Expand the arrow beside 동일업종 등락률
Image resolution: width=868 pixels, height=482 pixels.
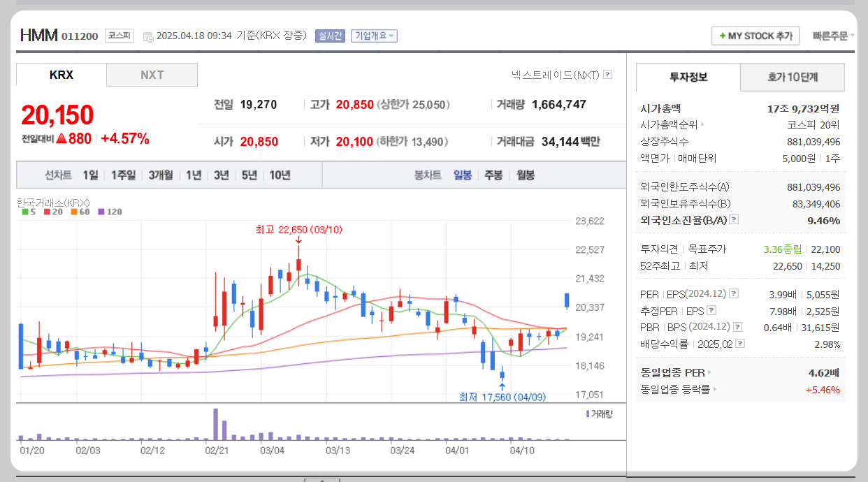(x=715, y=389)
